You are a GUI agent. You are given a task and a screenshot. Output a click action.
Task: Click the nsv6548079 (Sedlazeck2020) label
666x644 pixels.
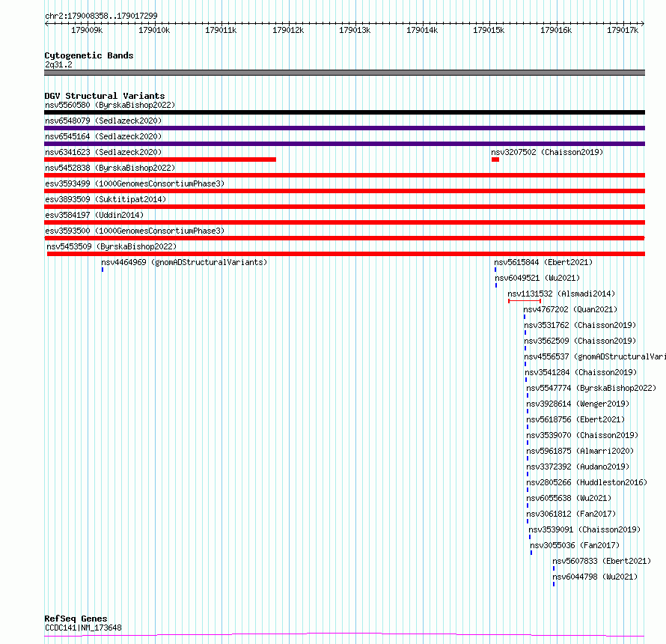tap(103, 121)
